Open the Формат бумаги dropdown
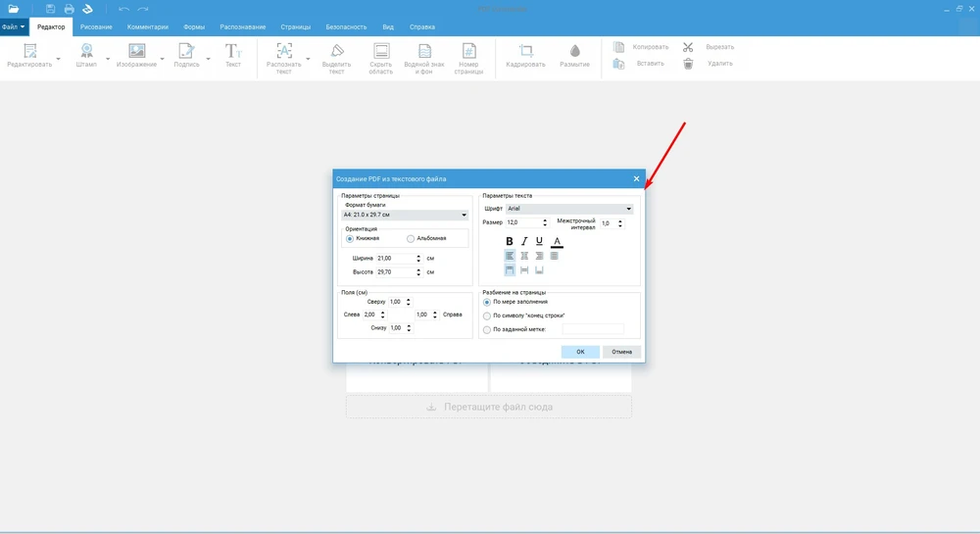980x534 pixels. click(405, 215)
